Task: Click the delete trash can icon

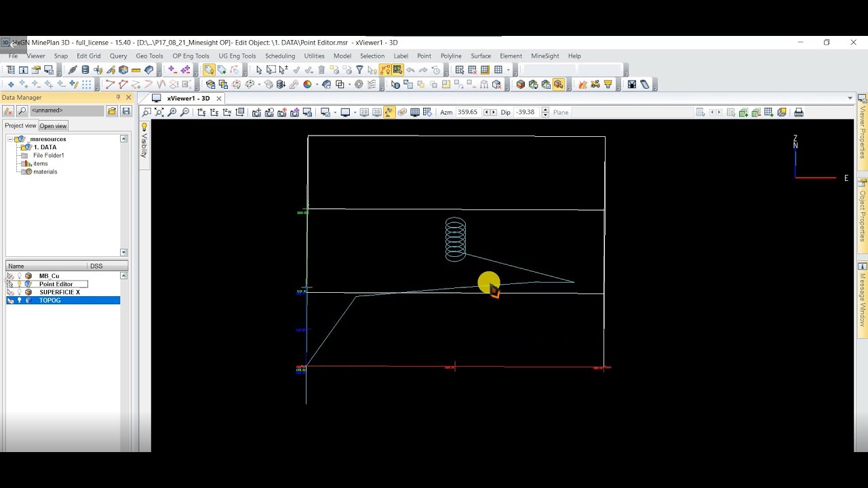Action: pos(321,69)
